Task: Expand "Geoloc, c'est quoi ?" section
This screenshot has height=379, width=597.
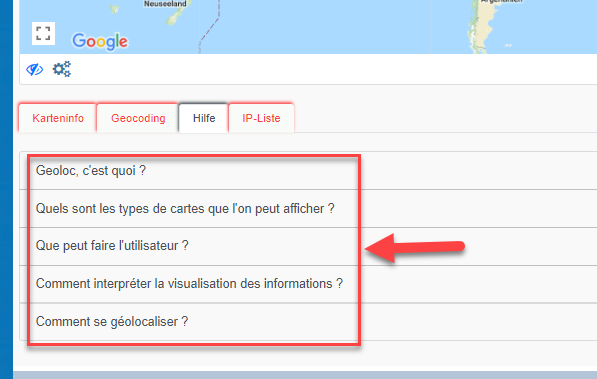Action: click(91, 170)
